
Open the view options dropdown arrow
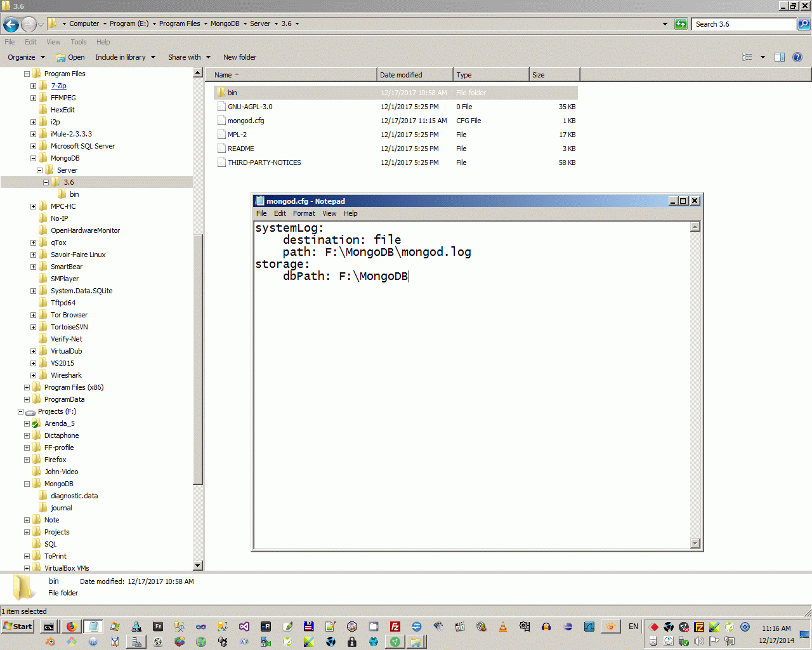click(x=763, y=57)
